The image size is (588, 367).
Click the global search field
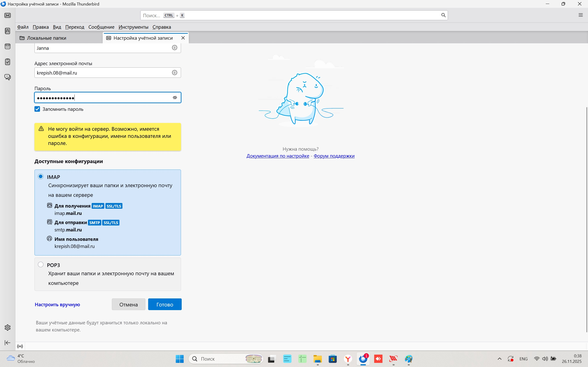[291, 15]
